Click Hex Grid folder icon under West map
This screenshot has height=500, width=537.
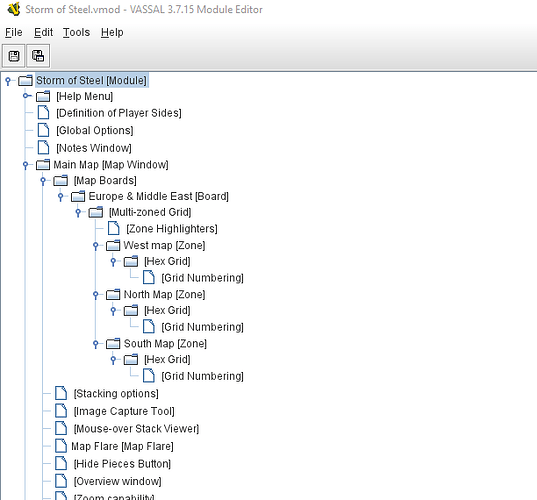click(131, 261)
